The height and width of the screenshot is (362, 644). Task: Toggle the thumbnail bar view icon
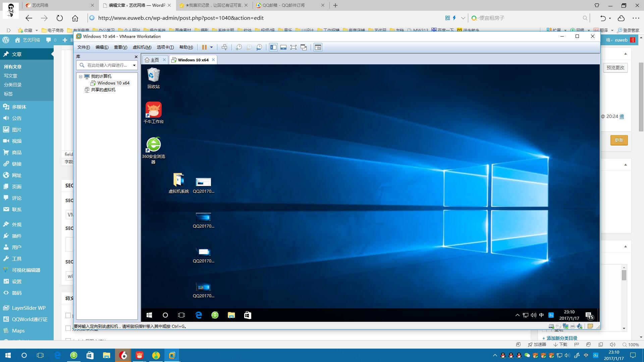tap(283, 47)
